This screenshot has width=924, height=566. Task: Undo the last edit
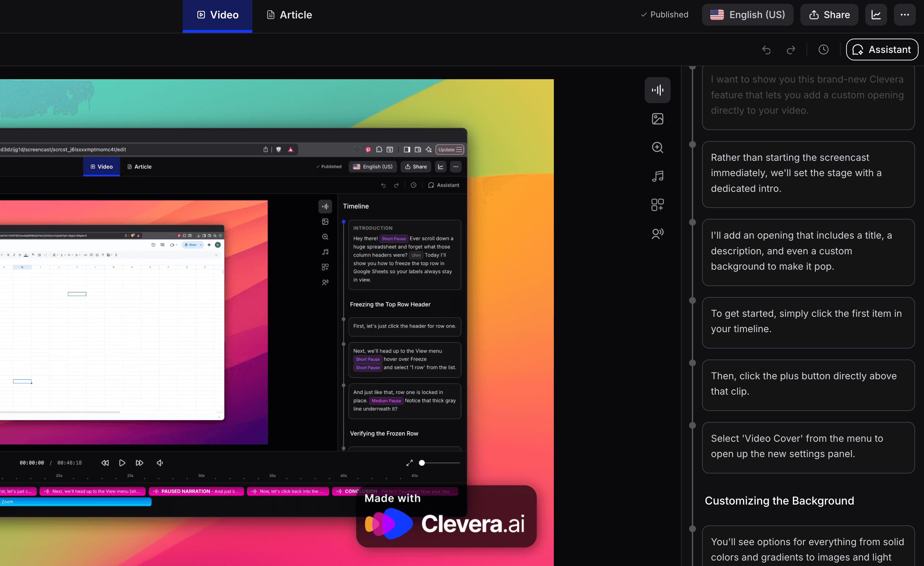(x=766, y=49)
